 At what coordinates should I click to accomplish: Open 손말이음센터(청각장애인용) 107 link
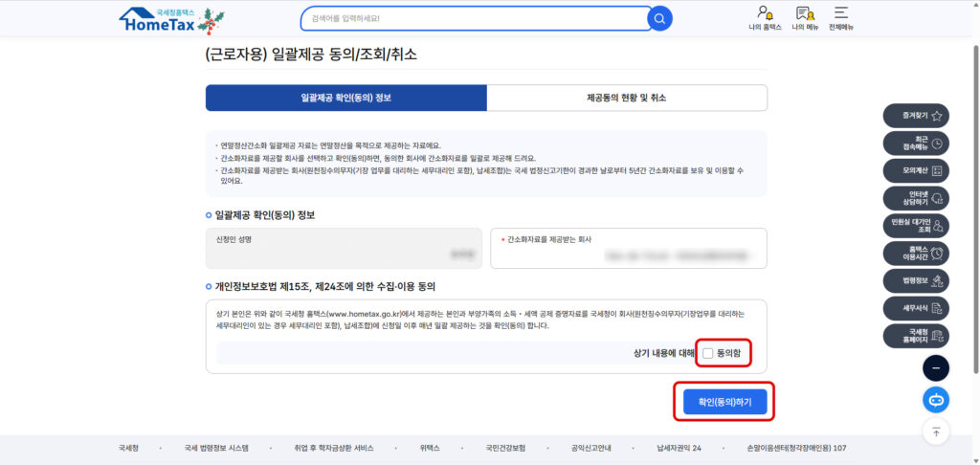point(797,448)
